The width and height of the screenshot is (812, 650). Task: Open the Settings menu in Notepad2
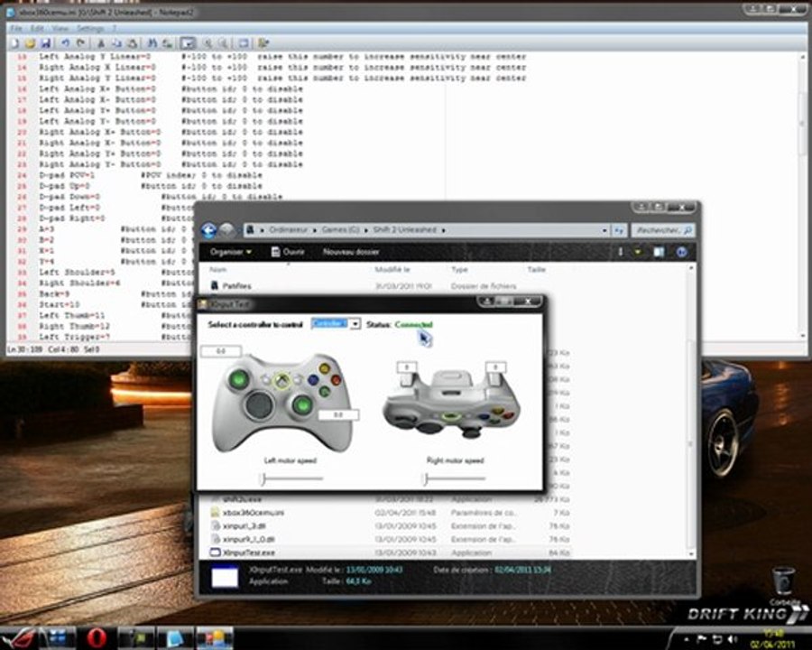tap(90, 28)
